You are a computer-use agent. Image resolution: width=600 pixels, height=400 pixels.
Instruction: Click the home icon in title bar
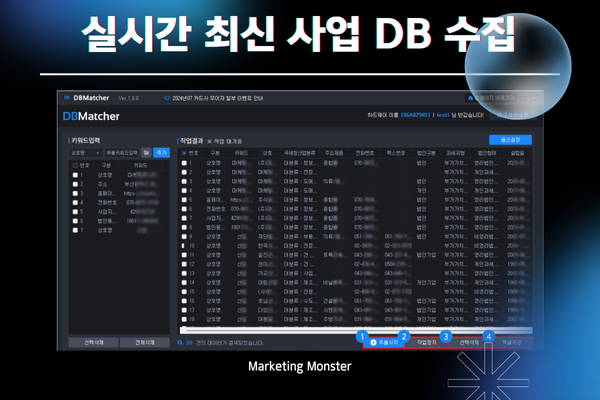tap(470, 98)
